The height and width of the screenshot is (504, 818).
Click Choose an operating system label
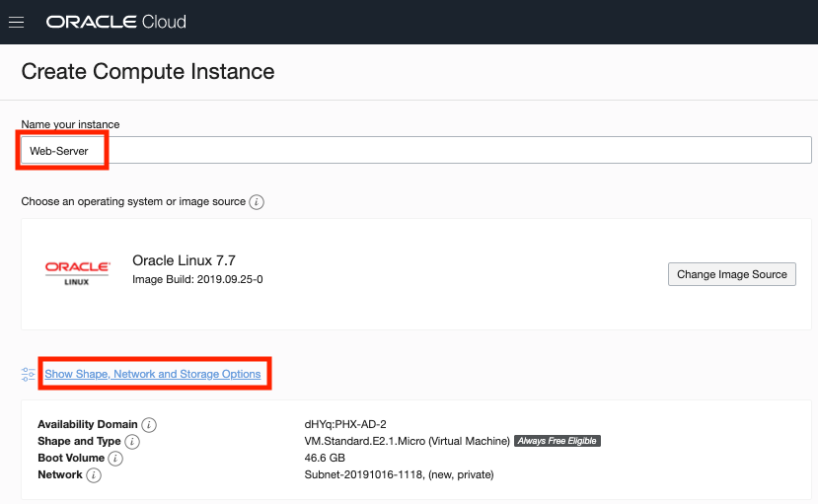133,201
